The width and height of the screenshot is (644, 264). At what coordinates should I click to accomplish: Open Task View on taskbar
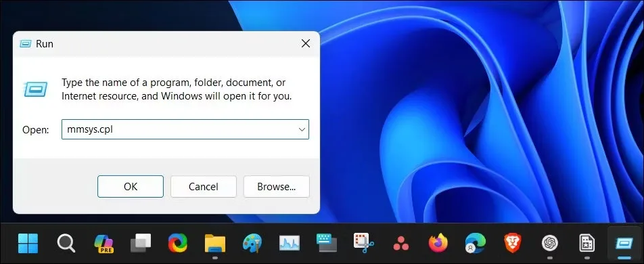tap(141, 243)
